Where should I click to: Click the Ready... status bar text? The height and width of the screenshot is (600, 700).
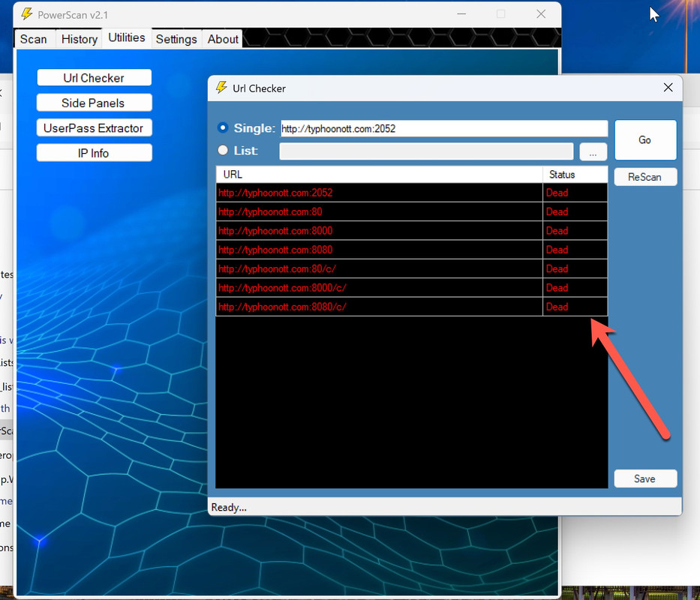229,507
